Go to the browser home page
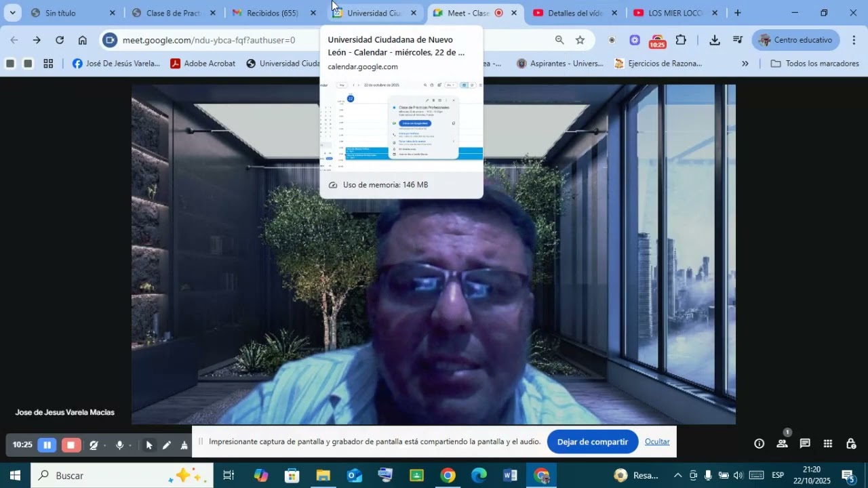 point(82,40)
